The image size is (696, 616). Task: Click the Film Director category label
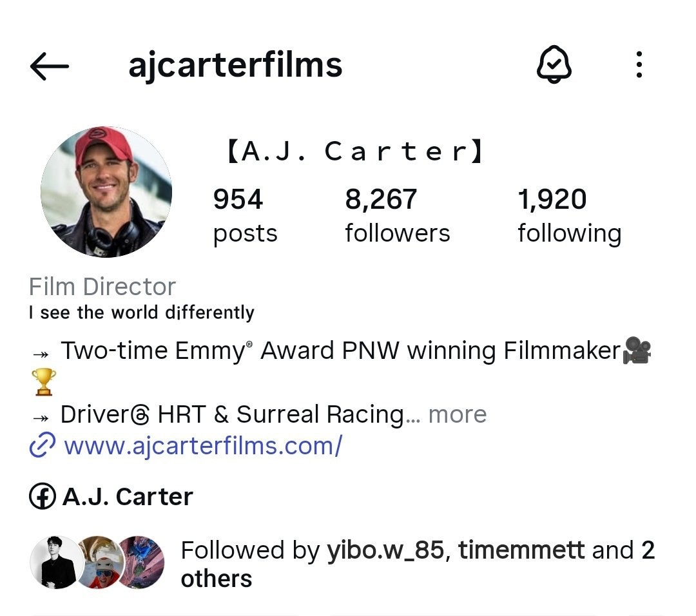coord(102,287)
